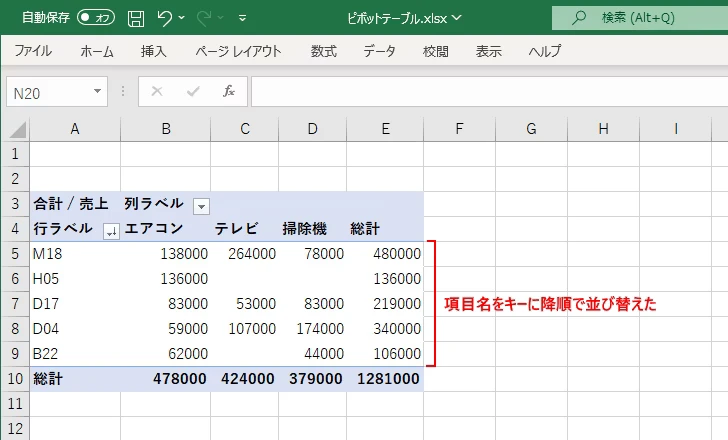Switch to the ページ レイアウト tab

238,51
